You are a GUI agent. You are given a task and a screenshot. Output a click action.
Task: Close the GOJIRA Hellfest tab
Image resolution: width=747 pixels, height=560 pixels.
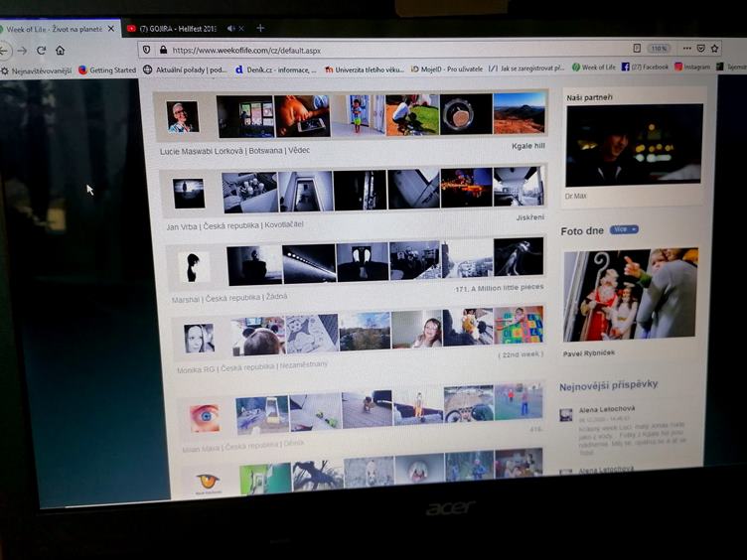pos(241,29)
